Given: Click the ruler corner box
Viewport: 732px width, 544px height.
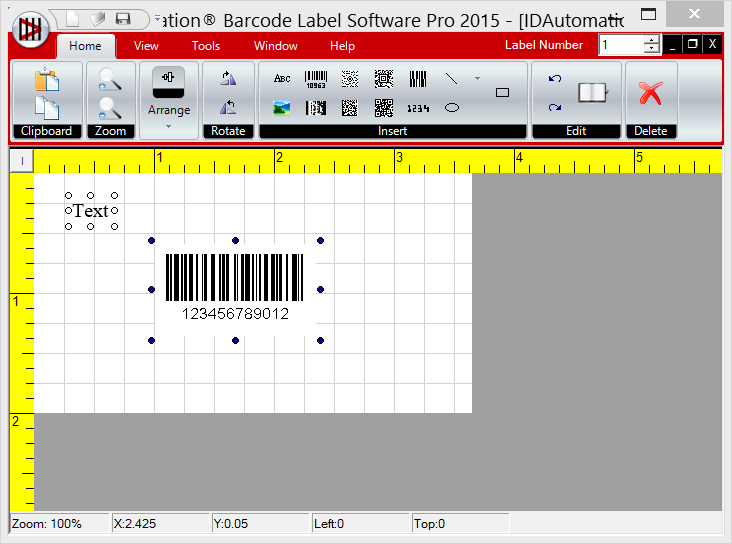Looking at the screenshot, I should [x=22, y=161].
